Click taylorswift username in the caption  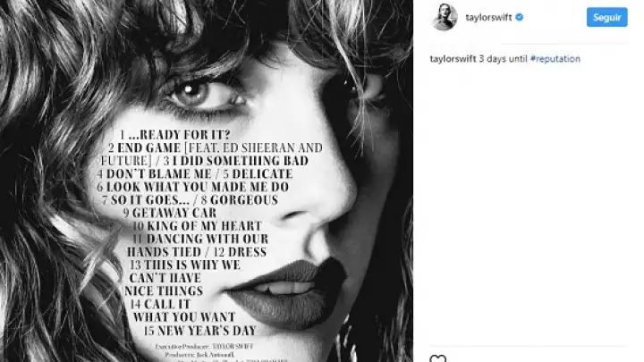tap(453, 59)
